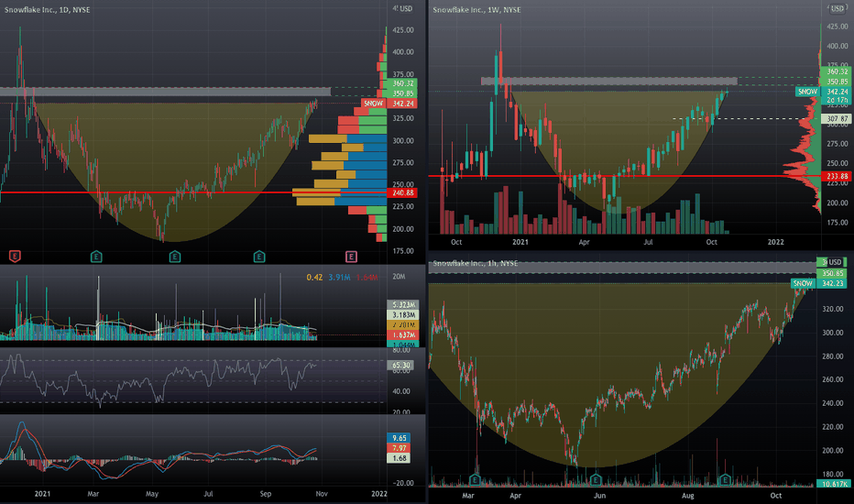This screenshot has width=854, height=504.
Task: Click the 5.323M volume label
Action: (403, 304)
